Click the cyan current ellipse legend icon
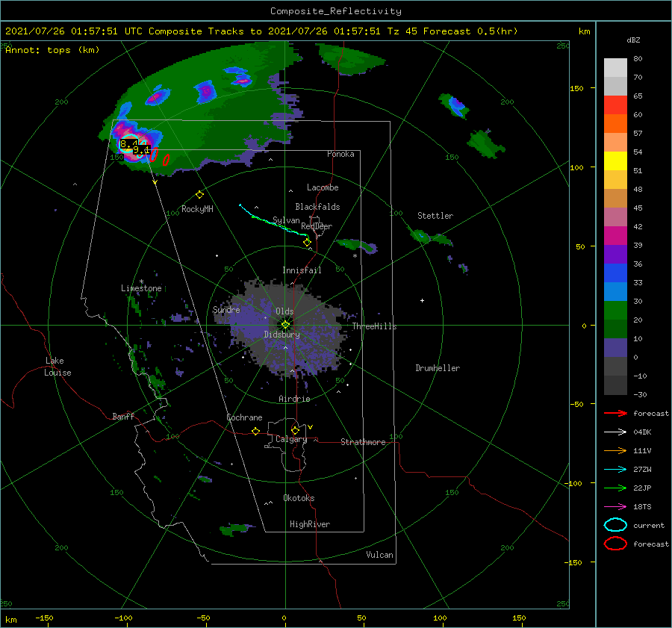This screenshot has height=628, width=672. click(615, 525)
